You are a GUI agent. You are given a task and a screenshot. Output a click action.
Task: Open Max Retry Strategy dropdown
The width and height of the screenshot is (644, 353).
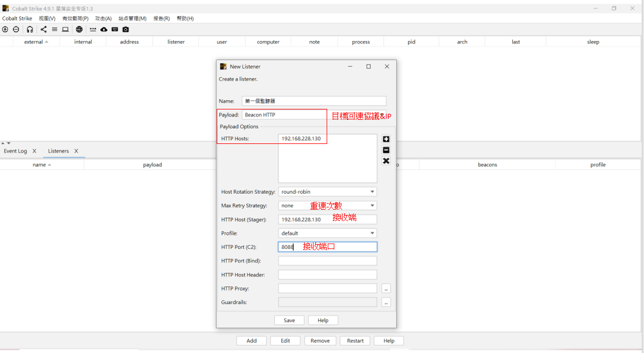pos(327,205)
